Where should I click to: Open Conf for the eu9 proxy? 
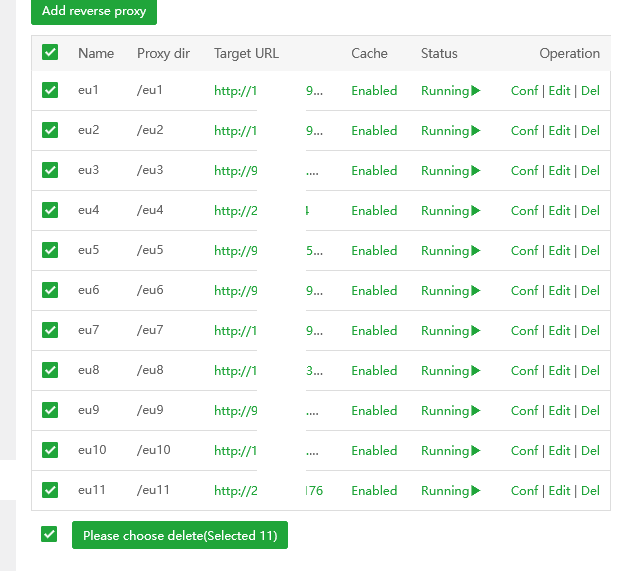(524, 411)
